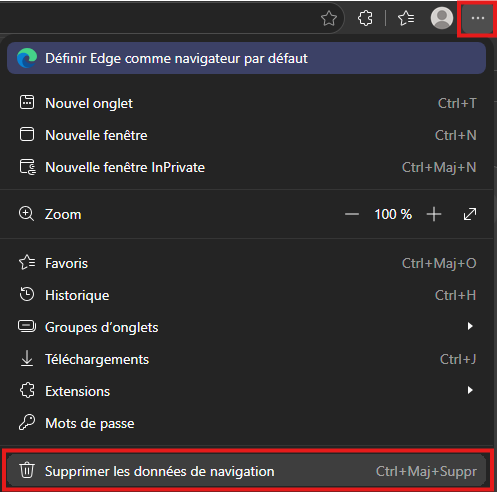Image resolution: width=498 pixels, height=493 pixels.
Task: Open the Extensions puzzle icon in toolbar
Action: (x=365, y=18)
